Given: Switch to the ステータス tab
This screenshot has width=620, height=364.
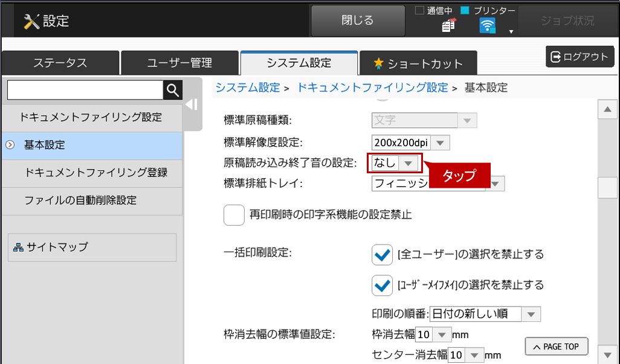Looking at the screenshot, I should (60, 63).
